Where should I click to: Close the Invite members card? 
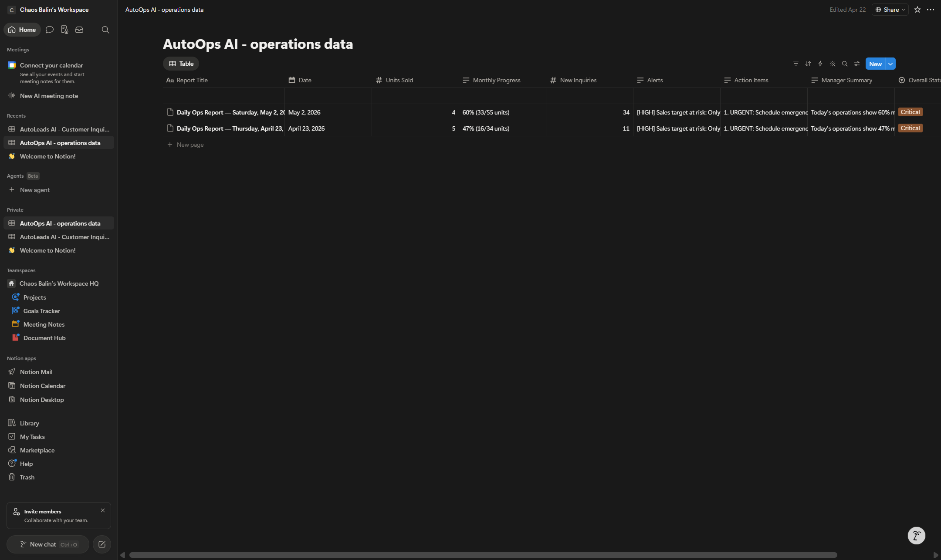coord(103,510)
